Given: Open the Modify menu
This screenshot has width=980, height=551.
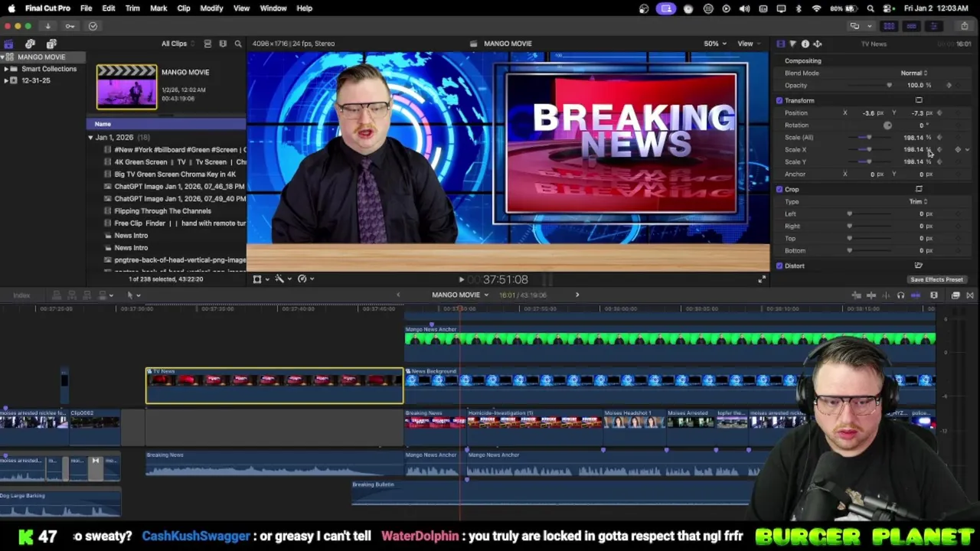Looking at the screenshot, I should (211, 8).
